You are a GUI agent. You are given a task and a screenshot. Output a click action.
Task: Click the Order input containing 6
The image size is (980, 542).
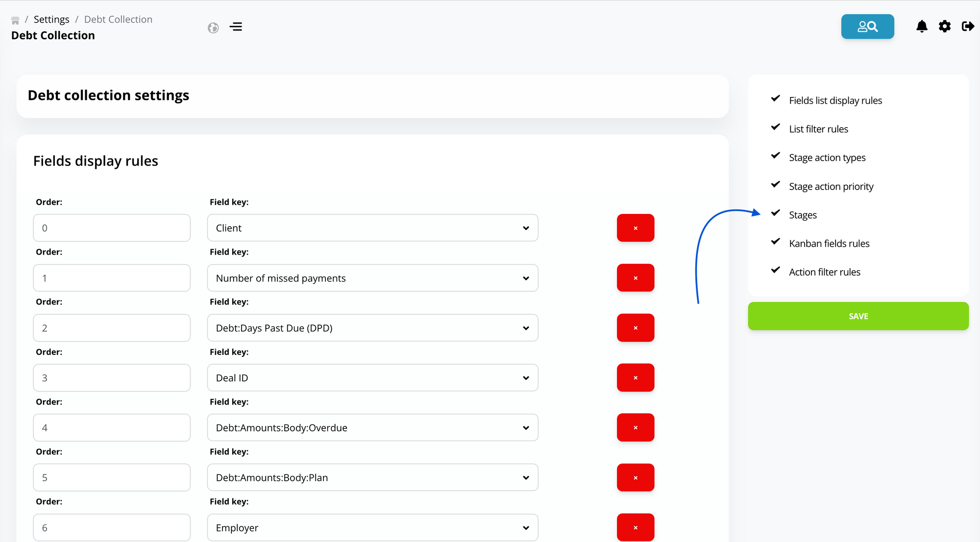click(112, 528)
